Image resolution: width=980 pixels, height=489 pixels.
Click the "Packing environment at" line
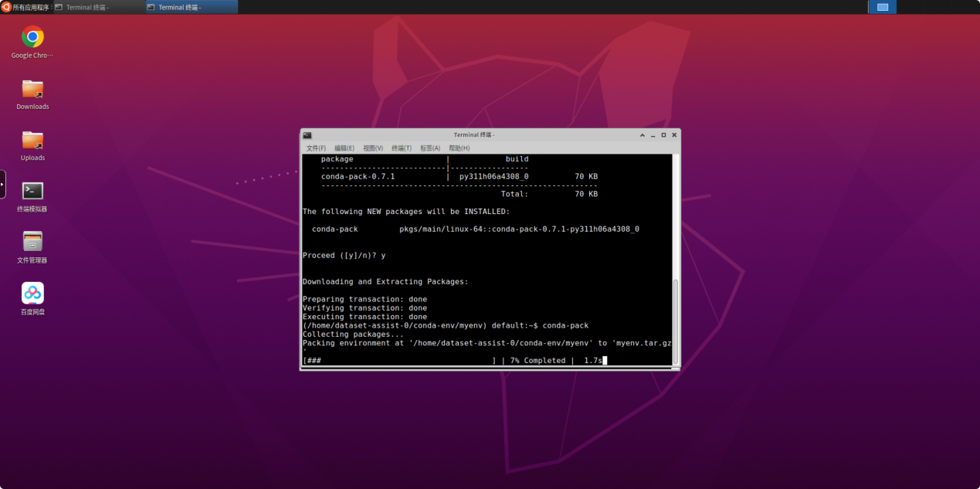[x=487, y=343]
